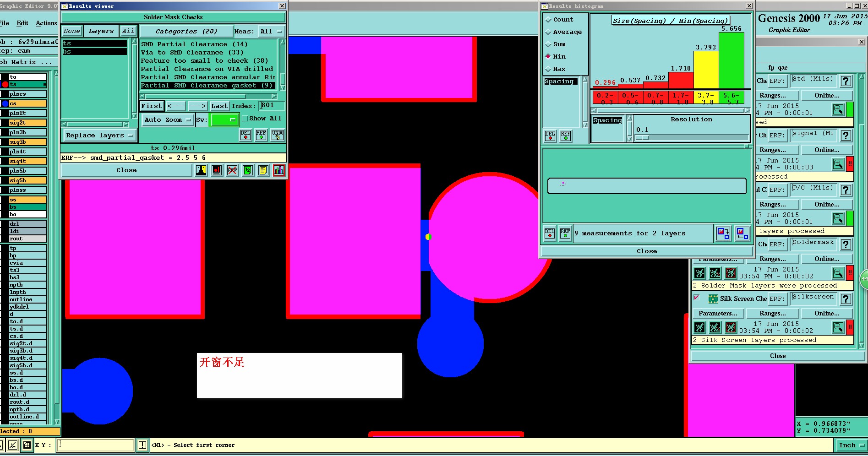Select the Min radio option
868x456 pixels.
coord(548,57)
